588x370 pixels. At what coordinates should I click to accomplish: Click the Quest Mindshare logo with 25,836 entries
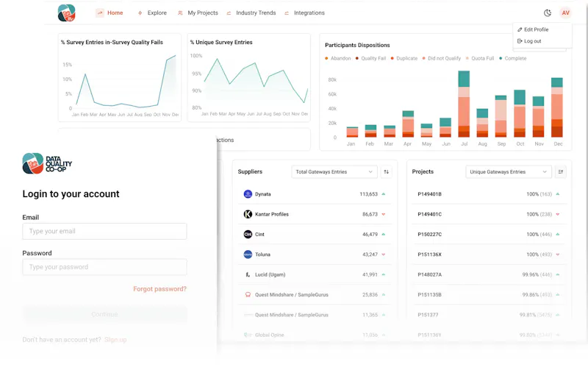tap(248, 294)
